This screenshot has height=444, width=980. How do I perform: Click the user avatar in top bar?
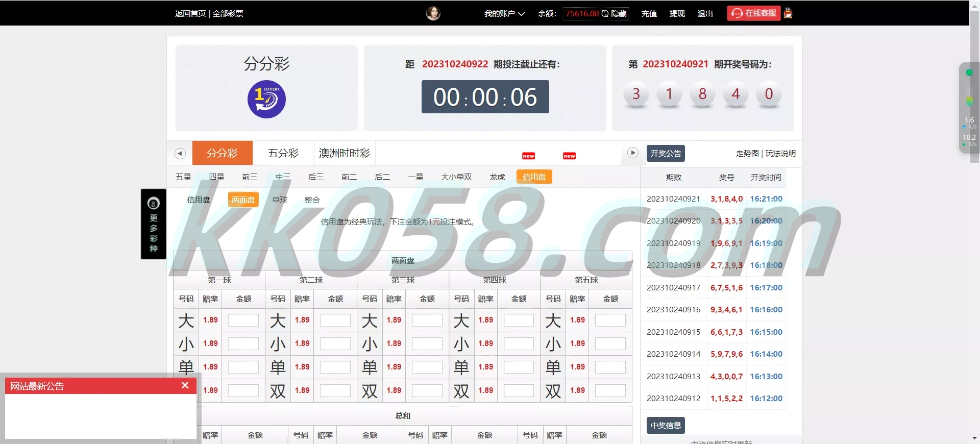tap(433, 13)
